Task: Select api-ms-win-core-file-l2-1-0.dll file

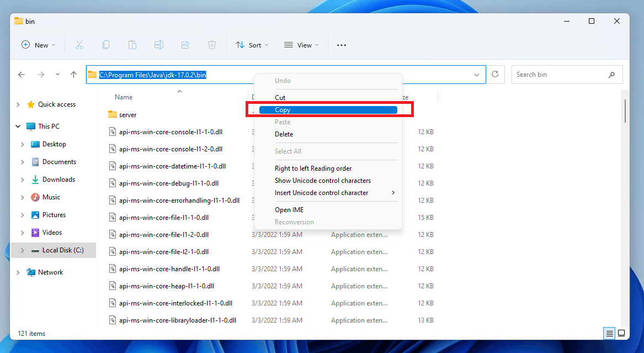Action: point(164,251)
